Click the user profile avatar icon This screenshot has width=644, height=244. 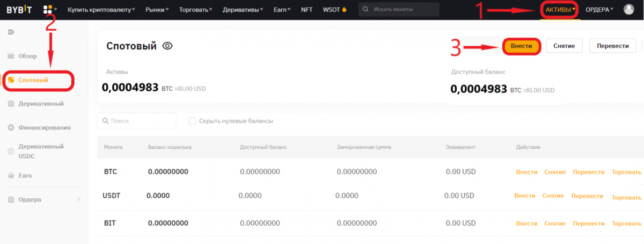628,9
